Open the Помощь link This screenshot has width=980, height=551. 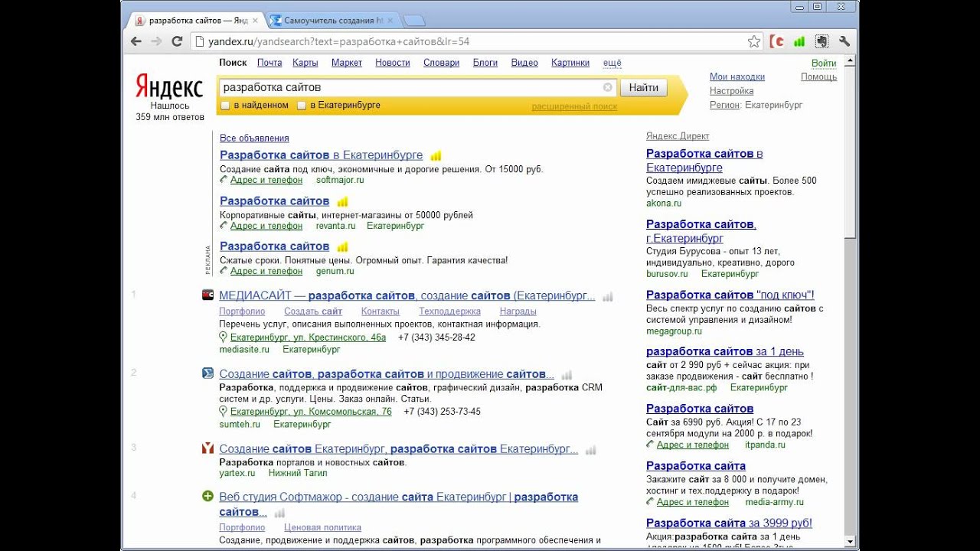(819, 77)
